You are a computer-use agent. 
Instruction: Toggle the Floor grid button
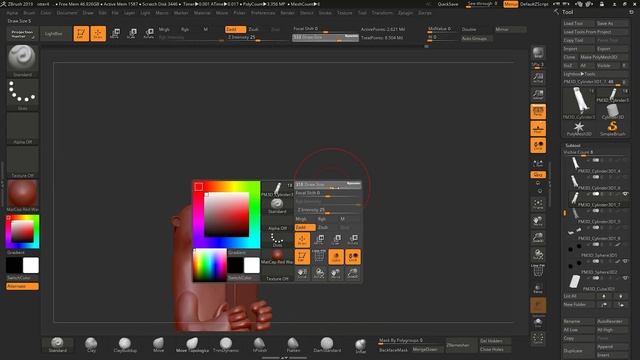(538, 129)
